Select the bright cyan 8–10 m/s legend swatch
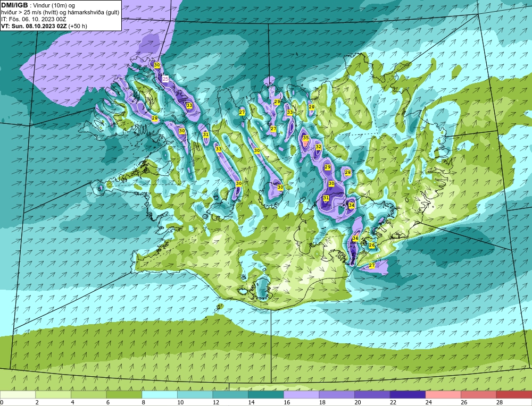The height and width of the screenshot is (406, 532). pos(160,394)
